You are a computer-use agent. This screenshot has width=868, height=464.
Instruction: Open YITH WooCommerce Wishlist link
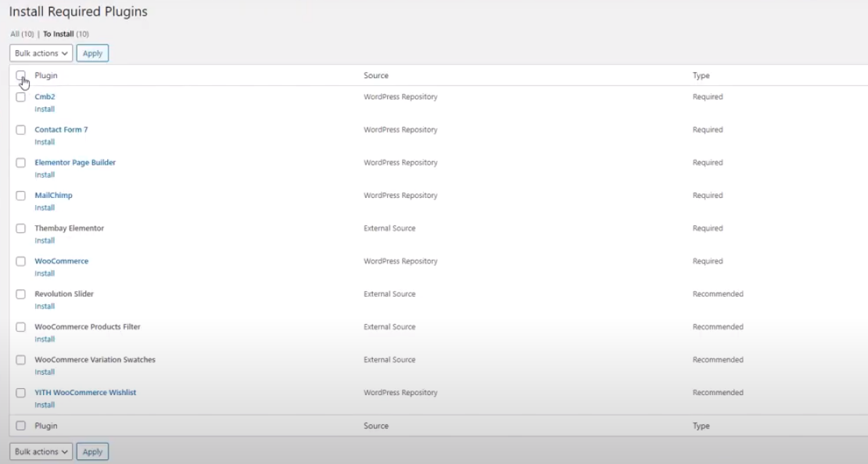[x=85, y=392]
